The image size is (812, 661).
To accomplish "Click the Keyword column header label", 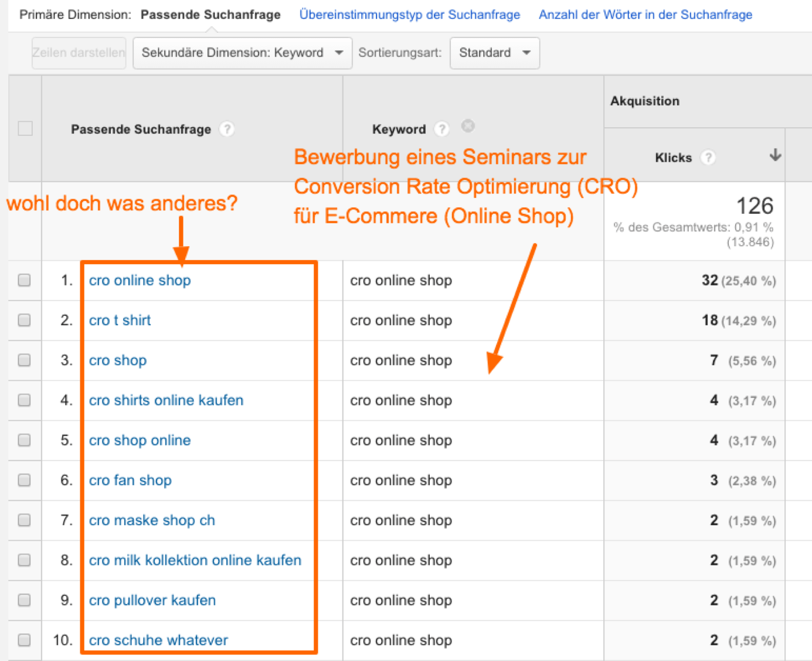I will point(399,129).
